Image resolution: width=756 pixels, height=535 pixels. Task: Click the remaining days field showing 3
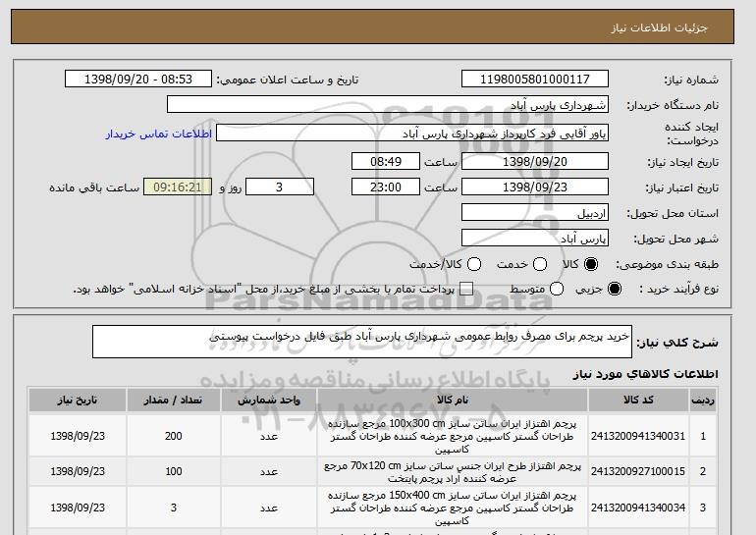click(x=280, y=187)
